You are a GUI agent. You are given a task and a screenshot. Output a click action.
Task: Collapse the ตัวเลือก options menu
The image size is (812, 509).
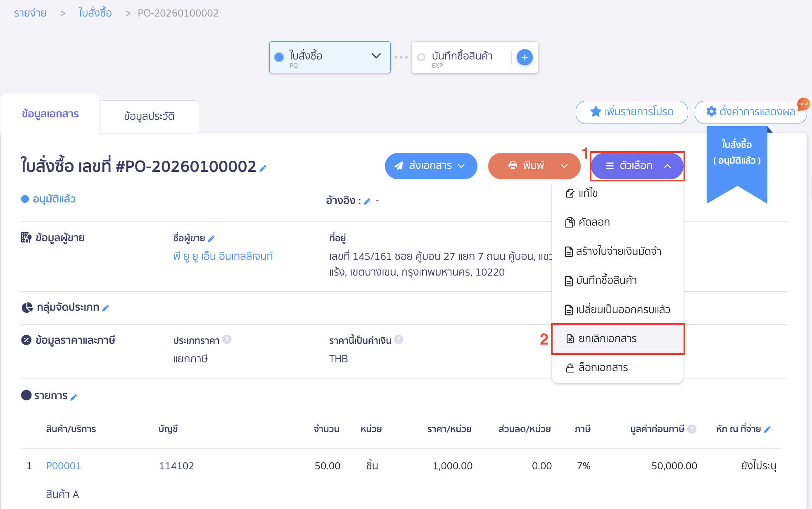point(637,166)
